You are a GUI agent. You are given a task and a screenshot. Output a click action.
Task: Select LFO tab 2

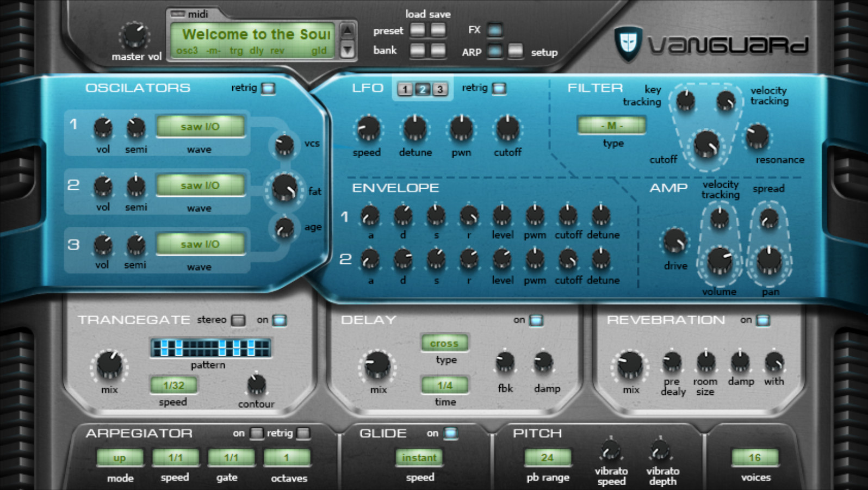click(423, 89)
